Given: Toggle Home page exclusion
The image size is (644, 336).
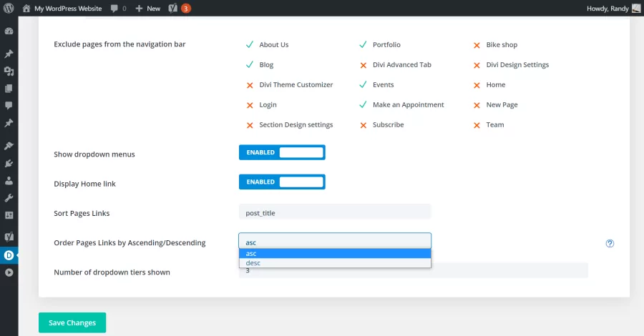Looking at the screenshot, I should [x=477, y=85].
